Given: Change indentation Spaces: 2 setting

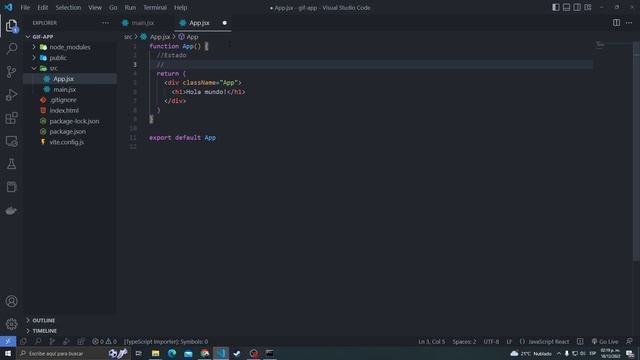Looking at the screenshot, I should [x=464, y=341].
